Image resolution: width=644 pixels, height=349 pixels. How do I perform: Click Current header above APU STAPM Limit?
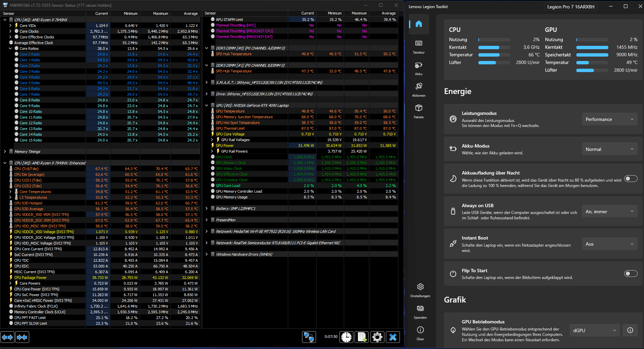coord(302,13)
